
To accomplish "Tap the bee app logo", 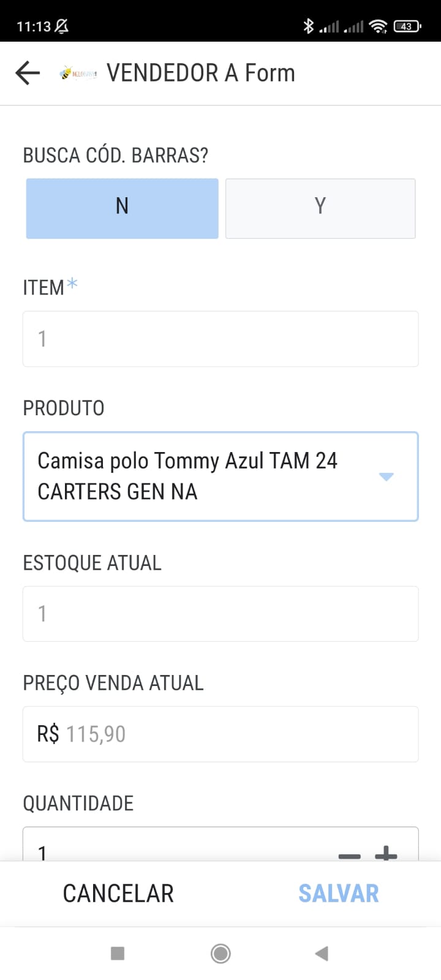I will 78,73.
